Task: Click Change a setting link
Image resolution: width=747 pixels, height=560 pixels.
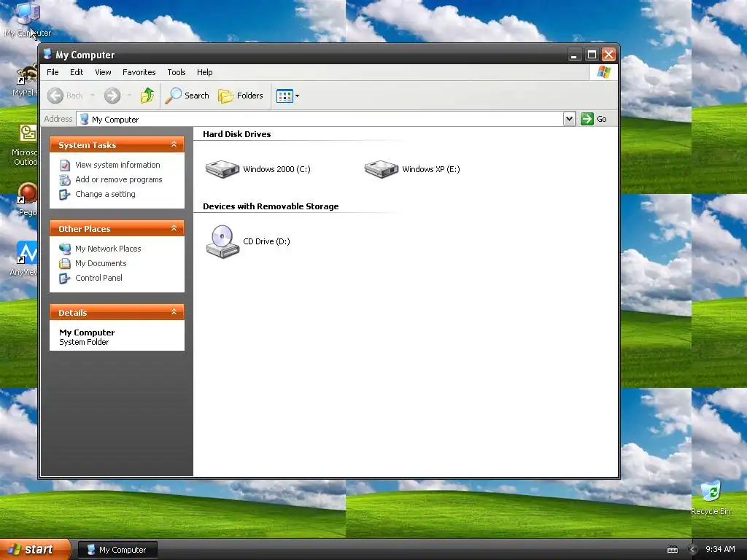Action: tap(105, 194)
